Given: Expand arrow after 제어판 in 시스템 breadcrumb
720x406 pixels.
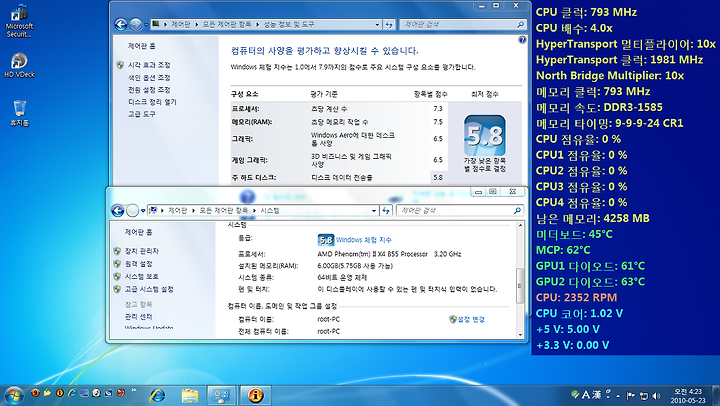Looking at the screenshot, I should coord(193,211).
